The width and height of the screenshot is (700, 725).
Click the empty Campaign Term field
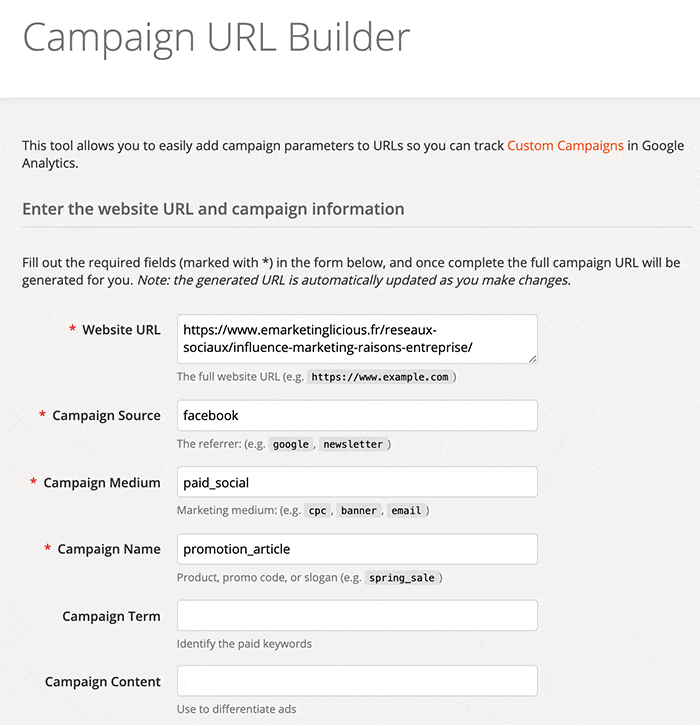point(357,615)
